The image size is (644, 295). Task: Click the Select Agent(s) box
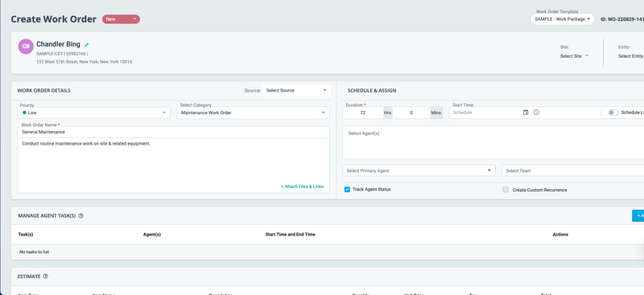tap(493, 142)
